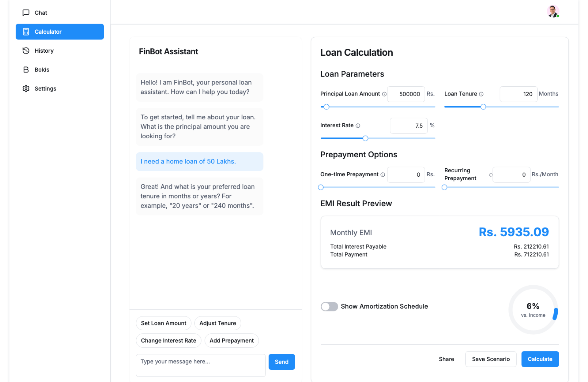Screen dimensions: 588x382
Task: Click the History clock icon
Action: coord(26,51)
